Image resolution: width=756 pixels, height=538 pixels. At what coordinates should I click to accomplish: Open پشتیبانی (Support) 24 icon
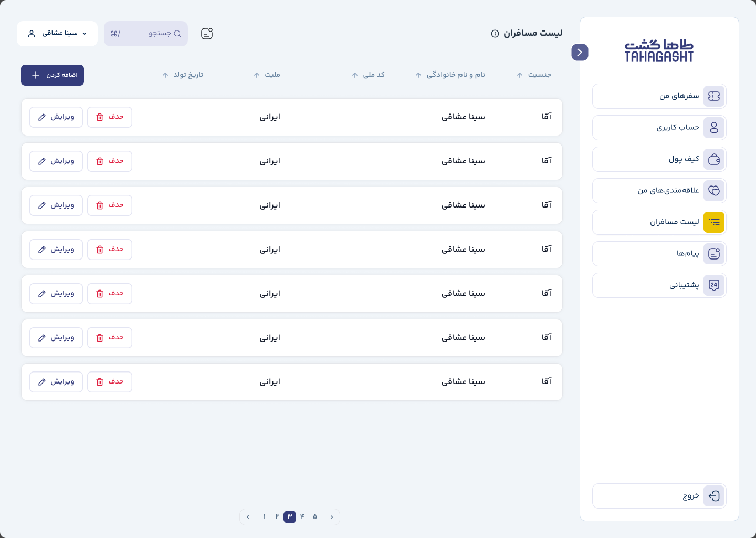pos(714,285)
